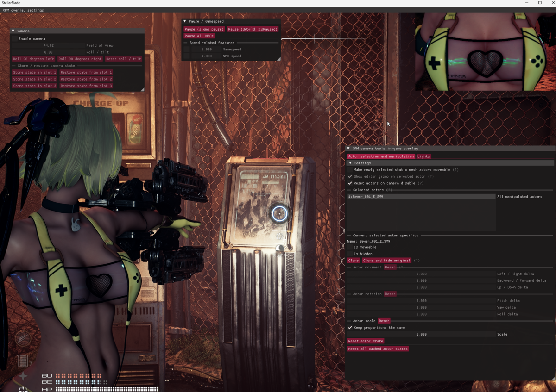
Task: Uncheck Keep proportions the same
Action: click(350, 328)
